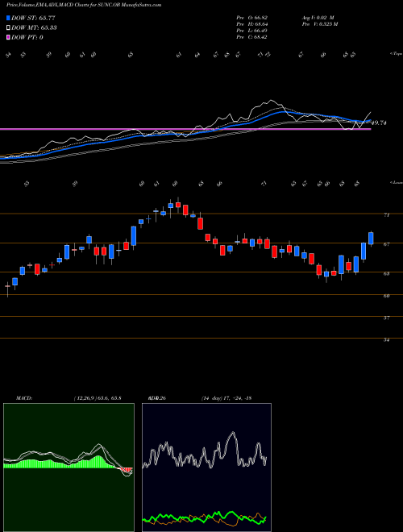The height and width of the screenshot is (532, 403).
Task: Click the first candlestick at chart's left edge
Action: (x=7, y=288)
